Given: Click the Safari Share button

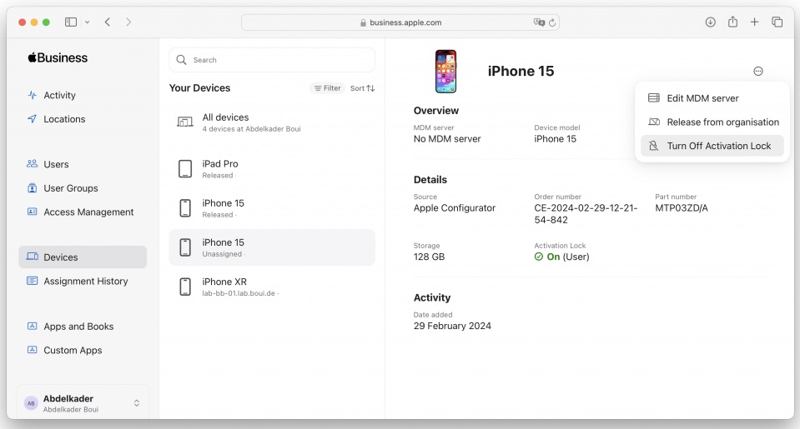Looking at the screenshot, I should [733, 21].
